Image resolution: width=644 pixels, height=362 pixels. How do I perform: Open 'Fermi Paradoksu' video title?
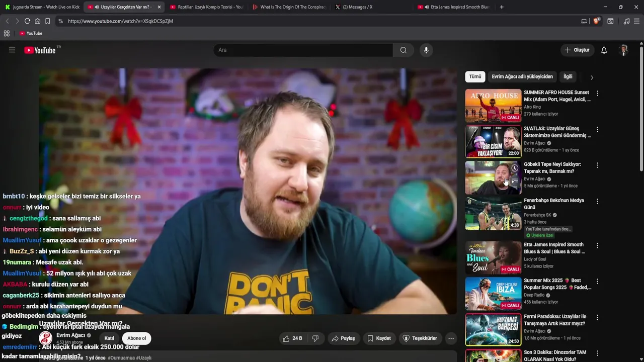pos(554,320)
